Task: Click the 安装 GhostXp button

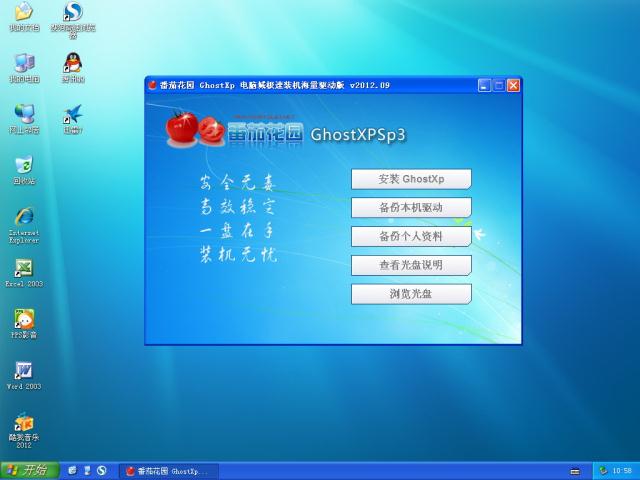Action: click(x=411, y=179)
